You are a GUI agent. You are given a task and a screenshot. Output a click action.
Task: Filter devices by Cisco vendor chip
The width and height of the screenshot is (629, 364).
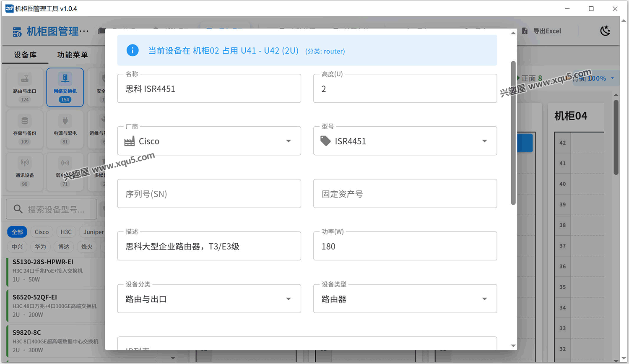coord(42,232)
